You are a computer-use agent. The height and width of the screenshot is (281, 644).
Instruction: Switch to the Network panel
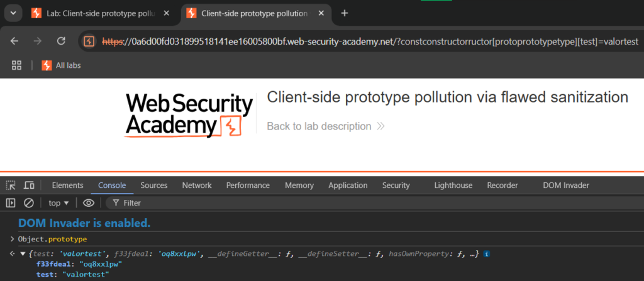(197, 185)
